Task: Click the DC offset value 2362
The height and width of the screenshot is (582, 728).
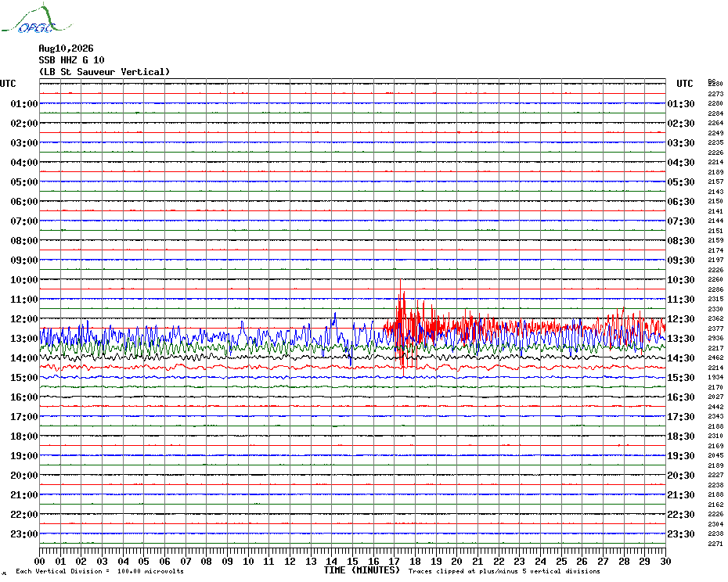Action: click(715, 319)
